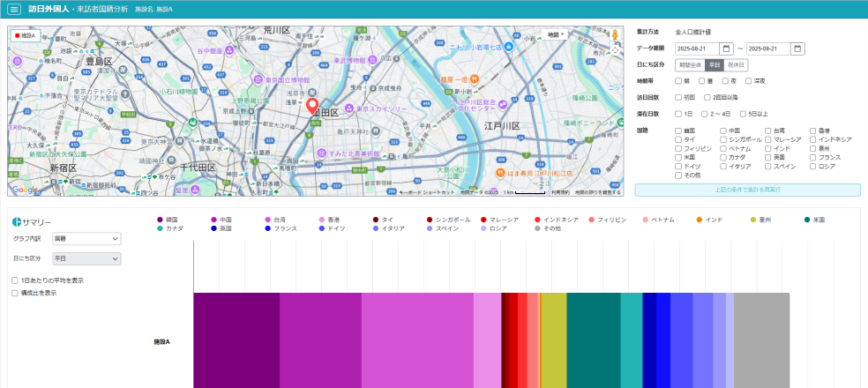Switch to the 祝休日 day-type tab

point(737,64)
